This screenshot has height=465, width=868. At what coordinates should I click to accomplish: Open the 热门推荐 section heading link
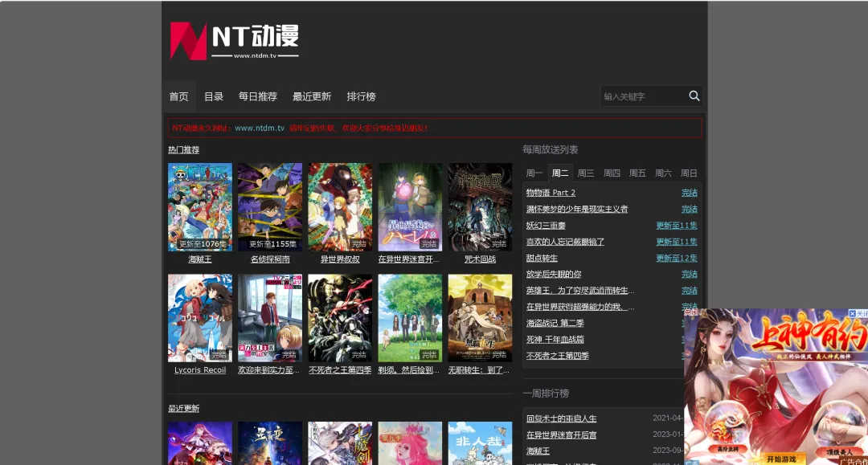pos(184,150)
